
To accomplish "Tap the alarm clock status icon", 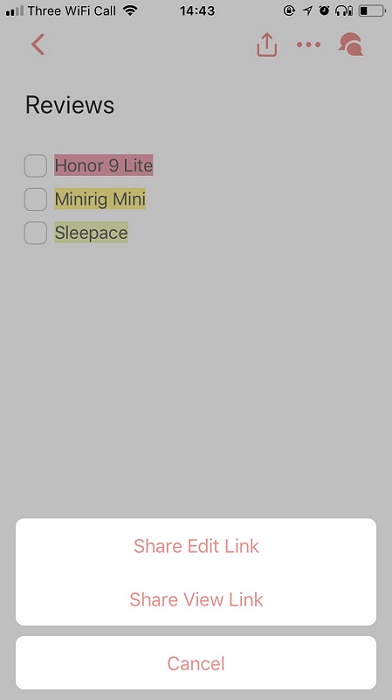I will pos(324,10).
